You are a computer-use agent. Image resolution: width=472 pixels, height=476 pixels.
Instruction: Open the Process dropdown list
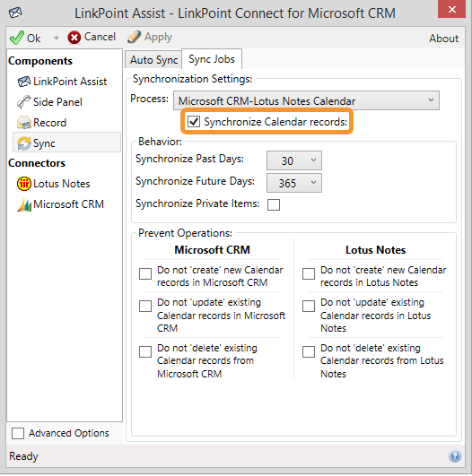(306, 100)
